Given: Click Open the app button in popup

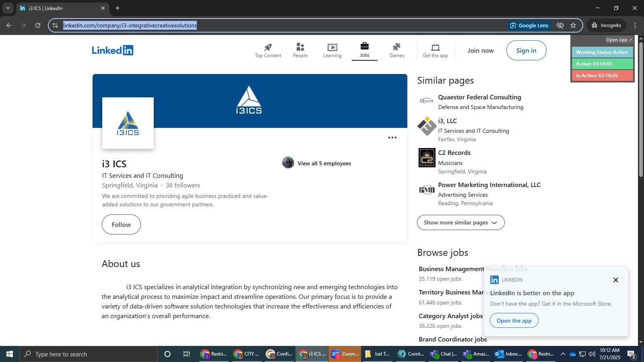Looking at the screenshot, I should (x=514, y=321).
